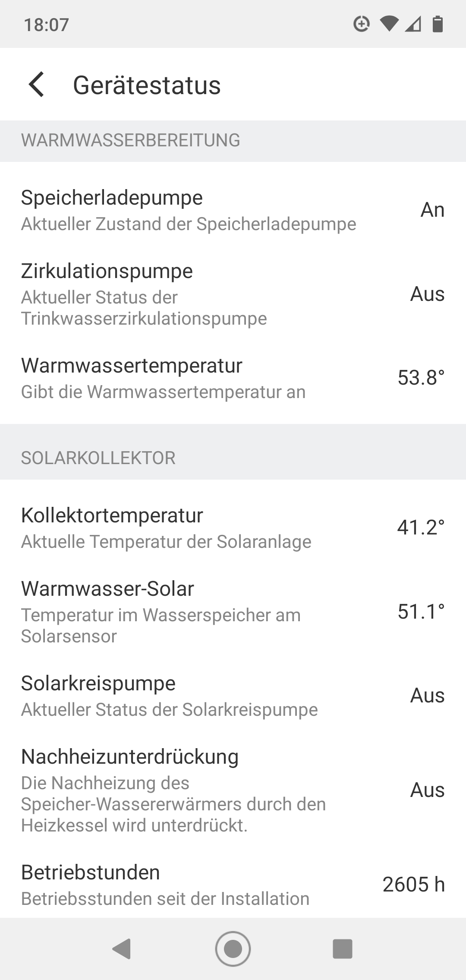Tap the Solarkreispumpe status row
Viewport: 466px width, 980px height.
(233, 696)
